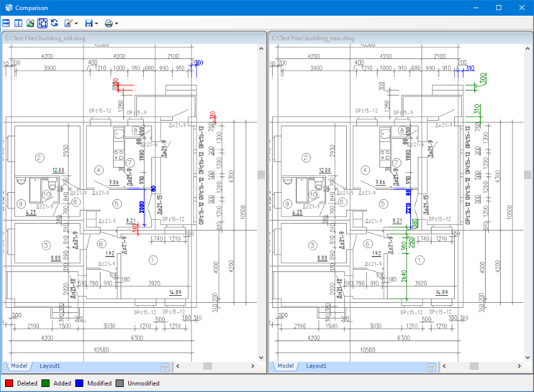The image size is (534, 392).
Task: Click room number 3 circle in old drawing
Action: tap(46, 245)
